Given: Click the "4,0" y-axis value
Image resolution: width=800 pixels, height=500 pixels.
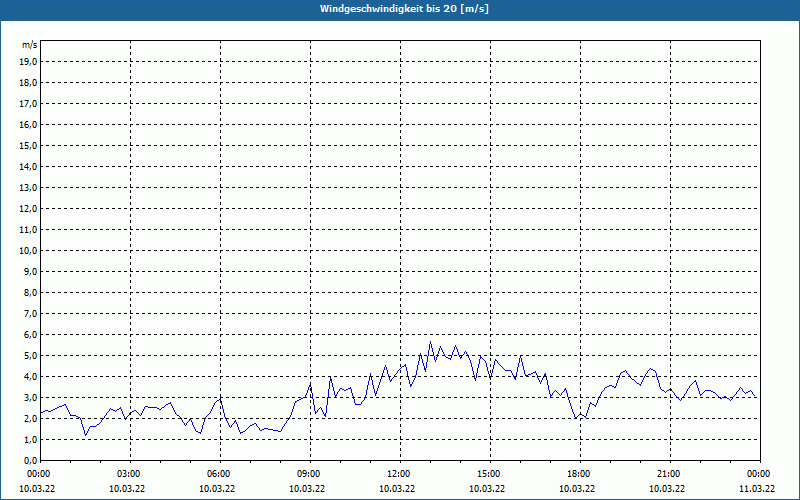Looking at the screenshot, I should [31, 376].
